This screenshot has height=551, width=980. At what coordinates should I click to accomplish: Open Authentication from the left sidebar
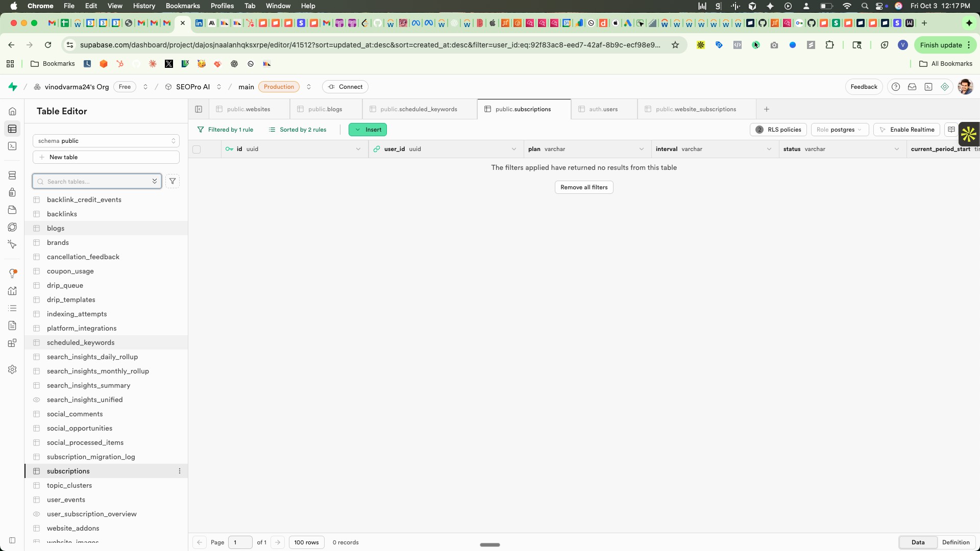12,192
